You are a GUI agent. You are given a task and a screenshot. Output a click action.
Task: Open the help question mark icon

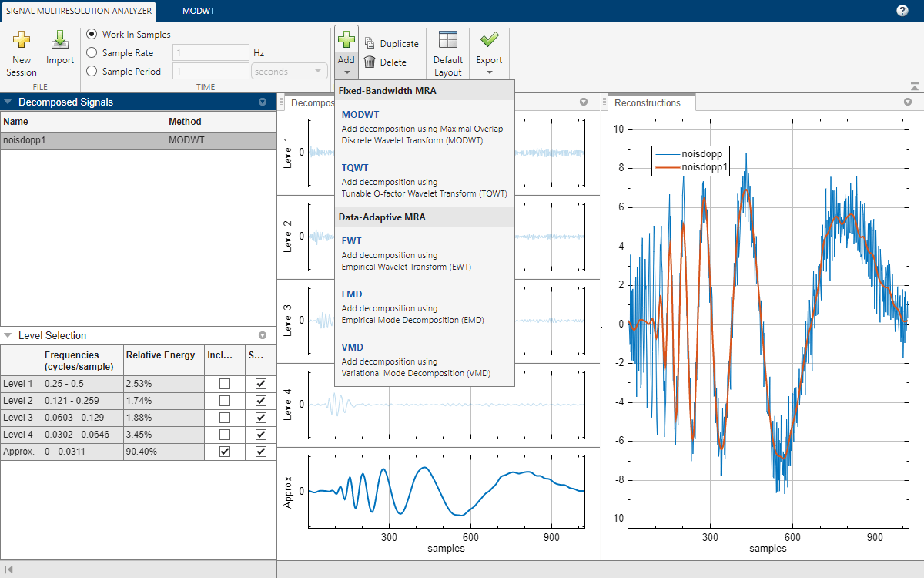point(902,11)
